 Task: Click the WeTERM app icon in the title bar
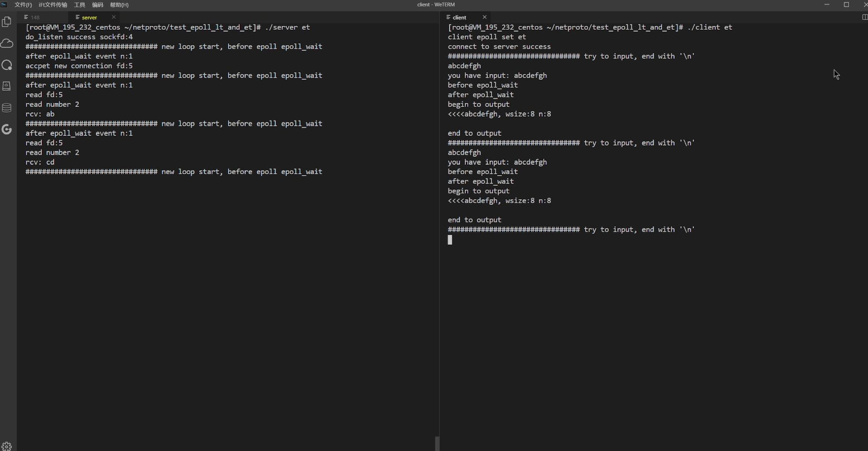coord(4,4)
